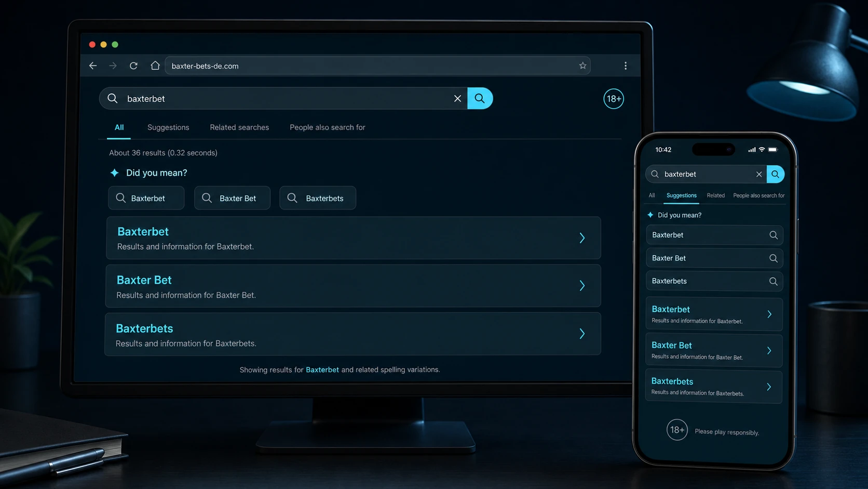The image size is (868, 489).
Task: Click the browser address bar URL
Action: tap(205, 66)
